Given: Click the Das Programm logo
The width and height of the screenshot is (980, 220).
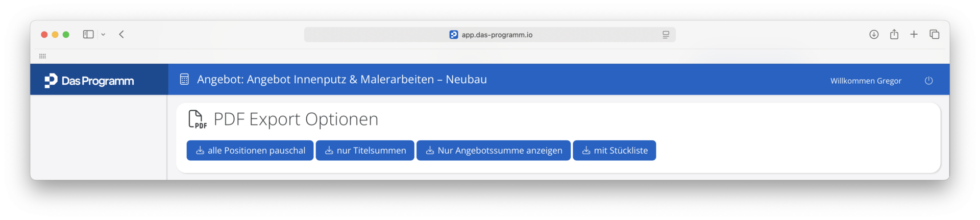Looking at the screenshot, I should 89,81.
